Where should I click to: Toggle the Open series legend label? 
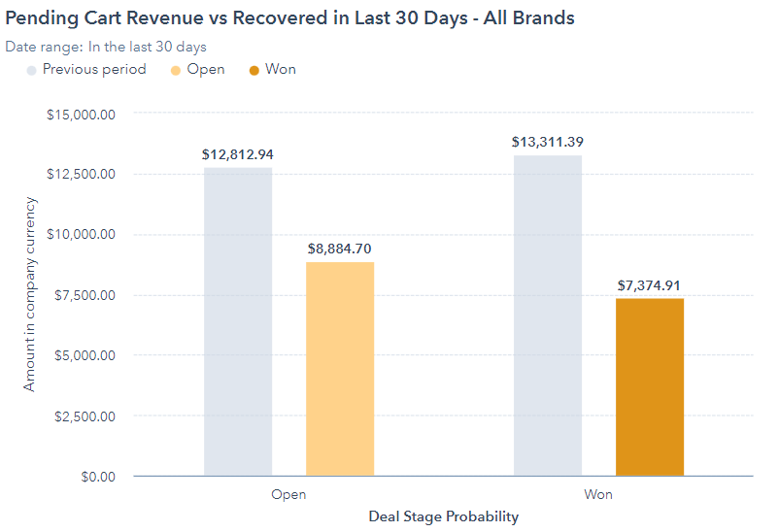pyautogui.click(x=206, y=70)
